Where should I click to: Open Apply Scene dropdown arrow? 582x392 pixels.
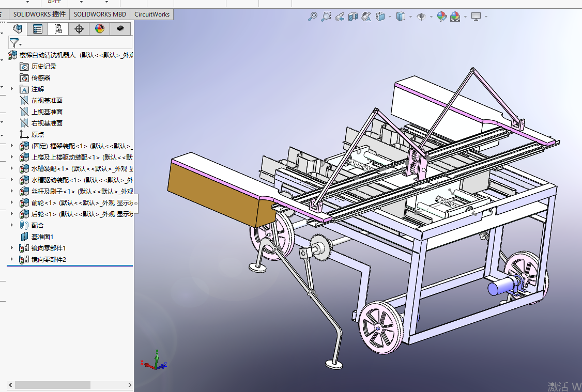(x=465, y=17)
